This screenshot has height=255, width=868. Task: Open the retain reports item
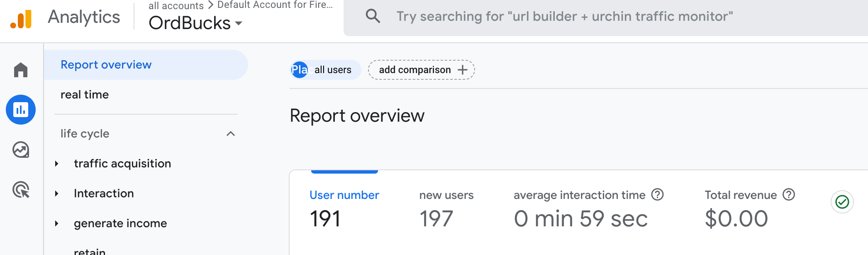[90, 251]
